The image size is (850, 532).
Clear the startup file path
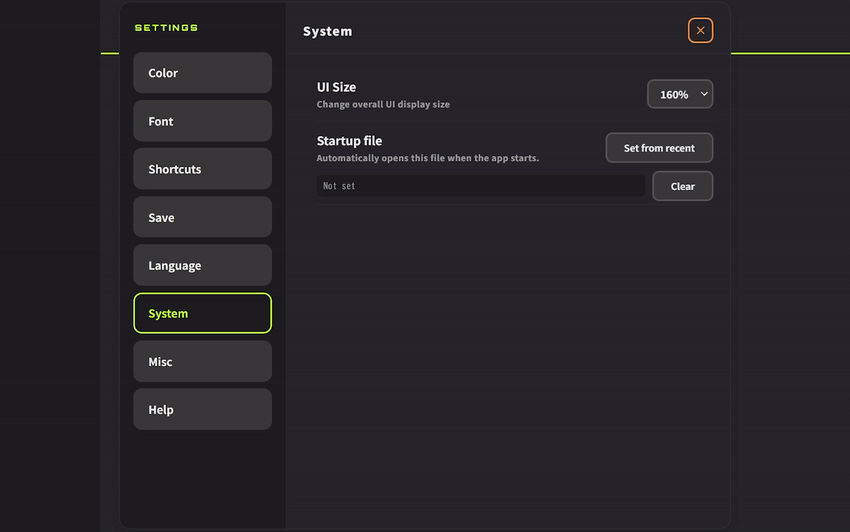coord(682,186)
